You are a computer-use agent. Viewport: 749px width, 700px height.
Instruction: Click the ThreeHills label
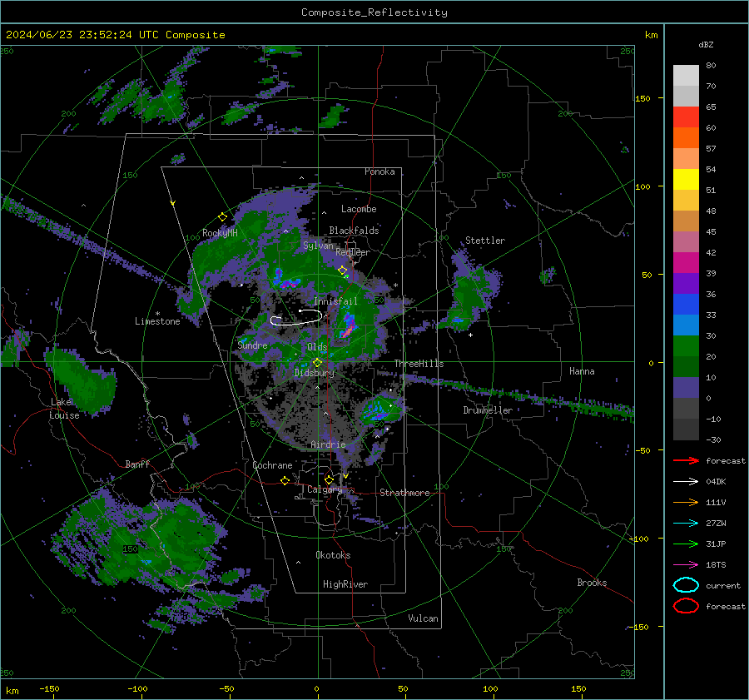[x=419, y=364]
